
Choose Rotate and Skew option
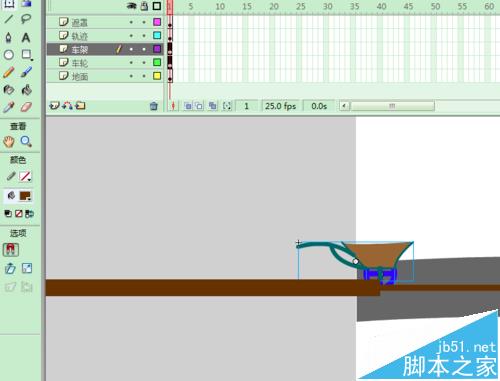10,268
